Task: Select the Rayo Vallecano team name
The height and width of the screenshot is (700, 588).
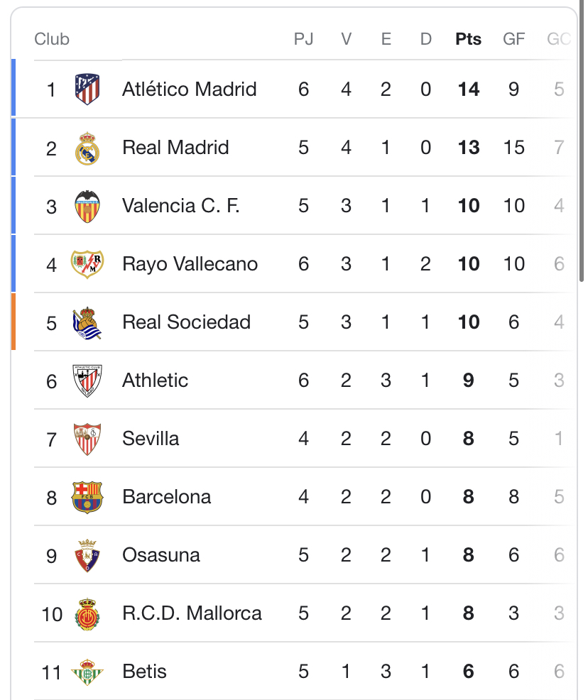Action: 190,264
